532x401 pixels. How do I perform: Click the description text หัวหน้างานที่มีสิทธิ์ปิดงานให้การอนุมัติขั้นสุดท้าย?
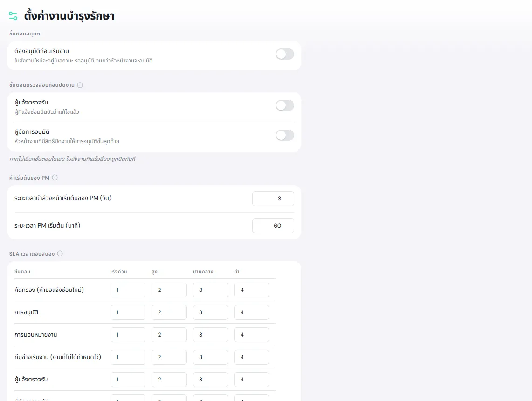tap(67, 141)
